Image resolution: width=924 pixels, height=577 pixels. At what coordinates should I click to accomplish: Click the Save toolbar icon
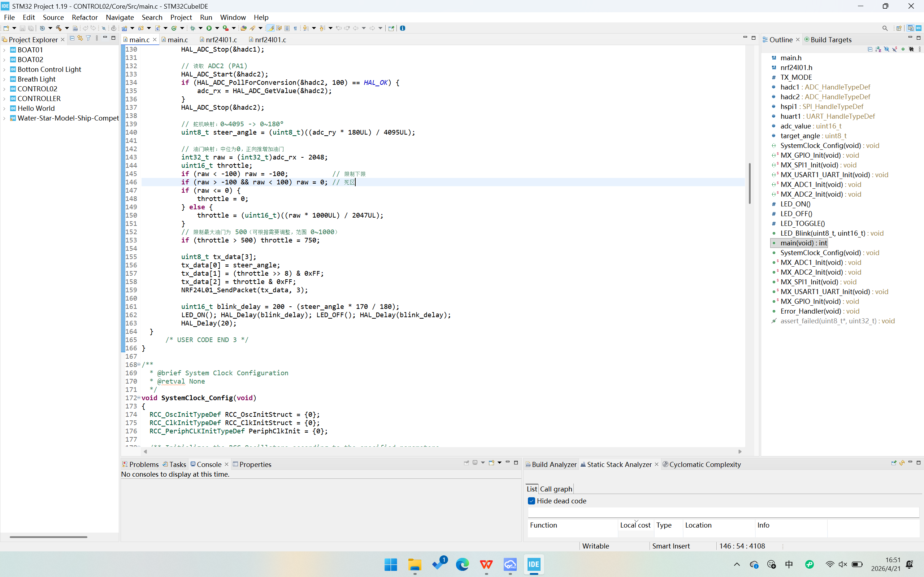pyautogui.click(x=22, y=28)
